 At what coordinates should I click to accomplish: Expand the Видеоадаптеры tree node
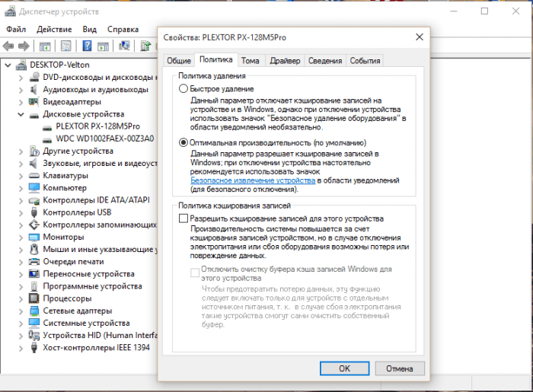[x=20, y=102]
